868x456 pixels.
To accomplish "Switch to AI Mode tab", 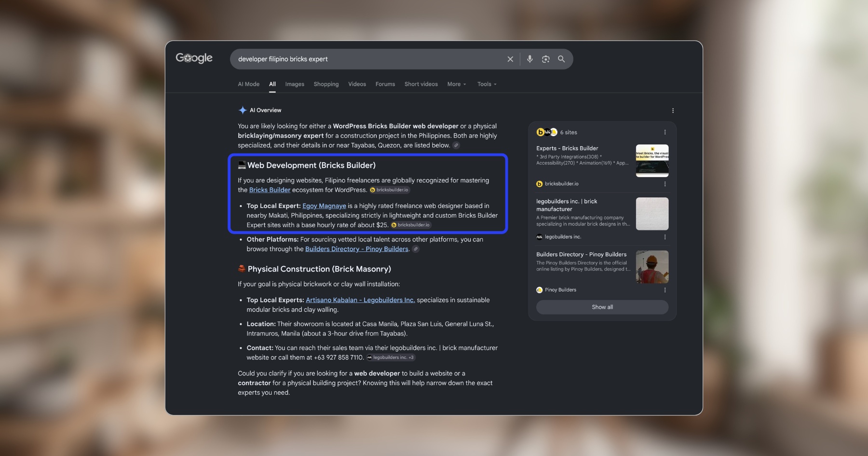I will tap(248, 84).
